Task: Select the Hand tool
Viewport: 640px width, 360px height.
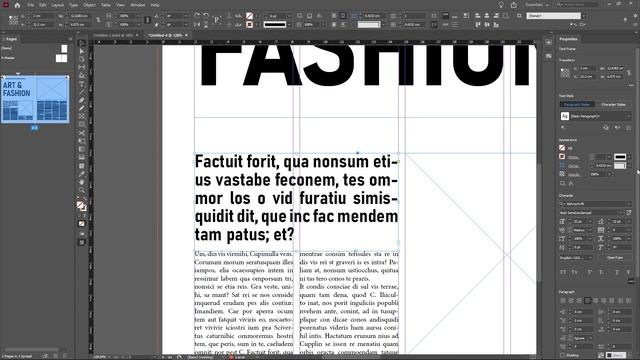Action: 82,182
